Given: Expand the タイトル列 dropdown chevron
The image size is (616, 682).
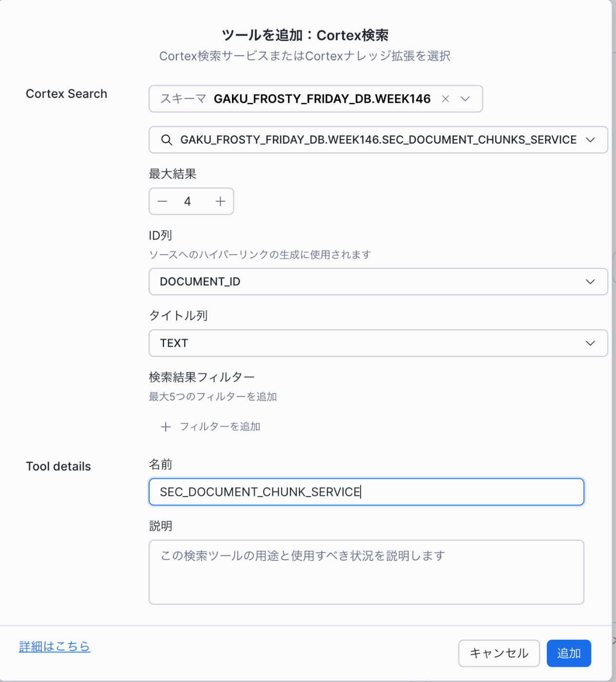Looking at the screenshot, I should click(x=590, y=343).
